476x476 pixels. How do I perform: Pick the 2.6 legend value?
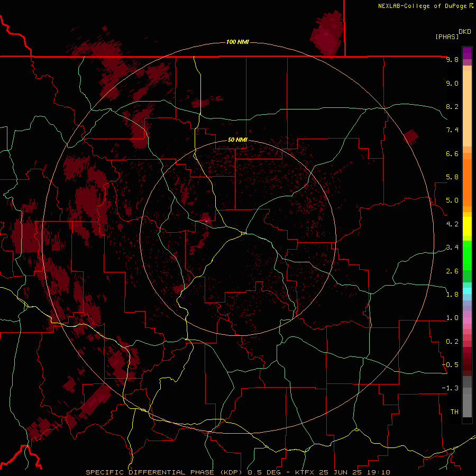452,271
